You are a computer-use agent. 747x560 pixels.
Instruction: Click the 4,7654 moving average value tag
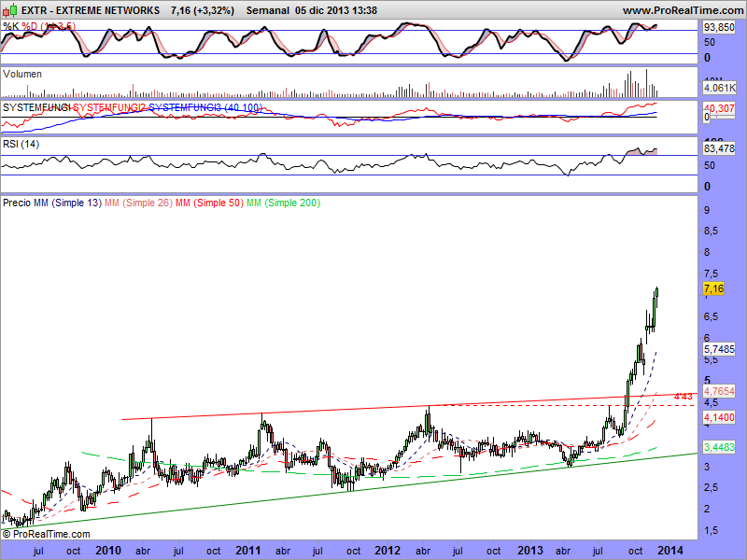pyautogui.click(x=719, y=391)
